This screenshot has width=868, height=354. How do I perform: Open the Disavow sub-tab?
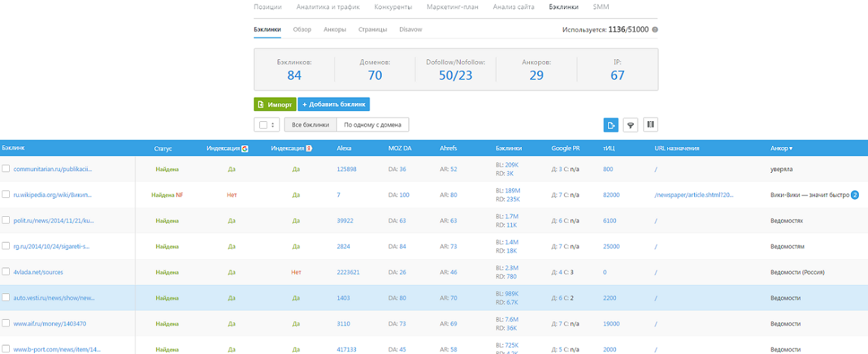click(x=410, y=29)
